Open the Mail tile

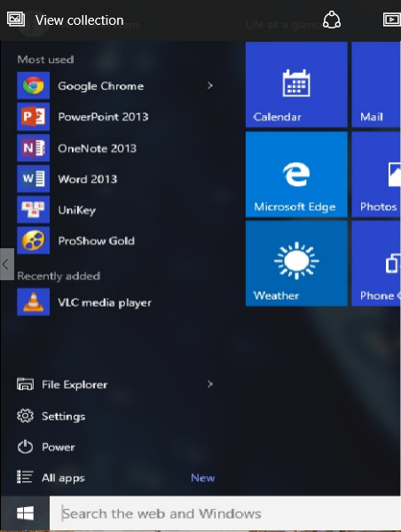pos(376,84)
